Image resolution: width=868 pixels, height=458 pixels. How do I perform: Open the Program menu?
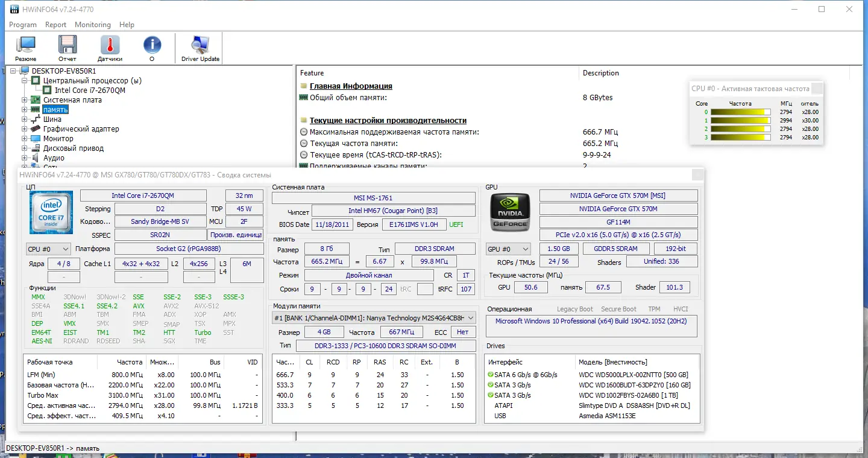(23, 25)
